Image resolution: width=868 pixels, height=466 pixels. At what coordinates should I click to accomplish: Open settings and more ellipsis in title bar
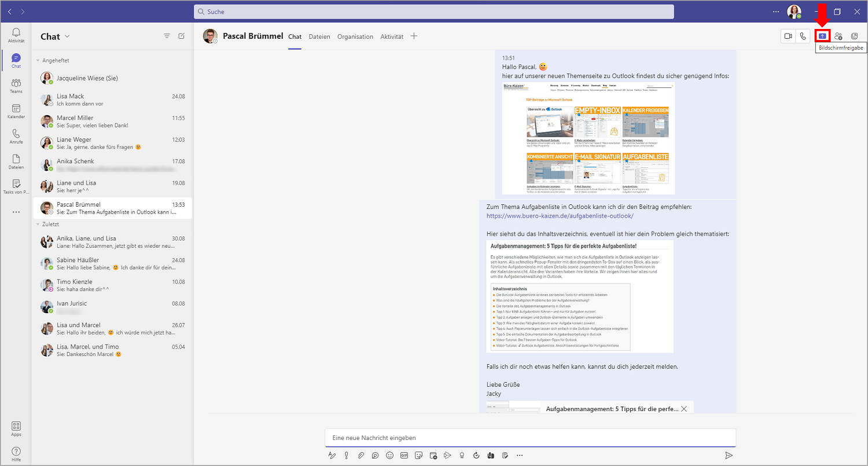[776, 12]
